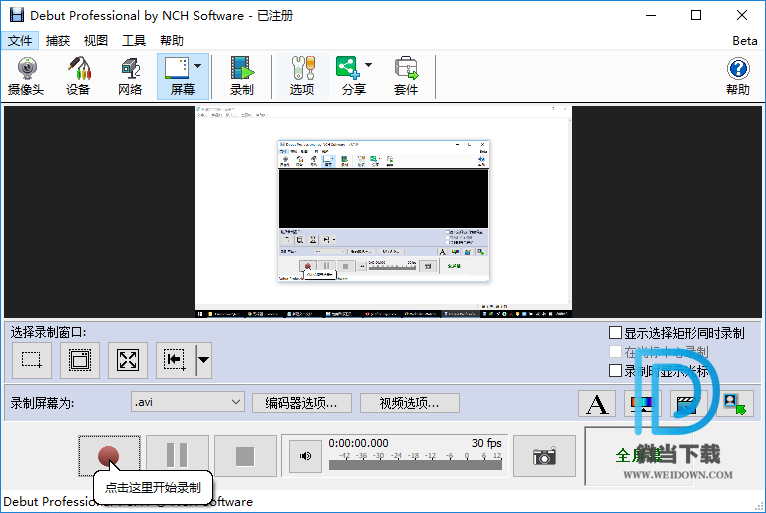Toggle the 录制时显示光标 checkbox

coord(616,370)
